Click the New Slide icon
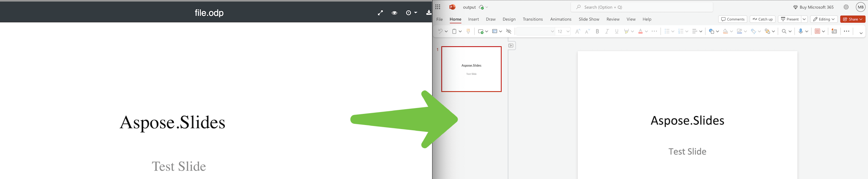This screenshot has width=868, height=179. pos(481,31)
